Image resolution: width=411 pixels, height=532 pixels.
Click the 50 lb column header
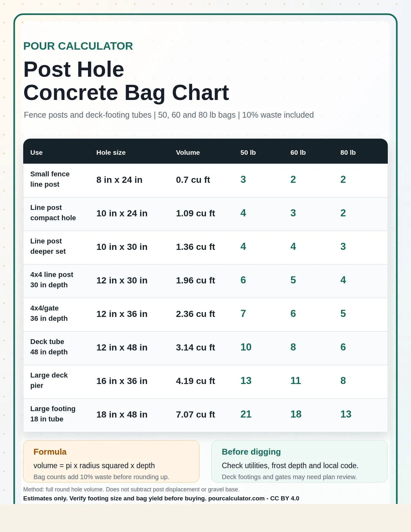tap(248, 153)
